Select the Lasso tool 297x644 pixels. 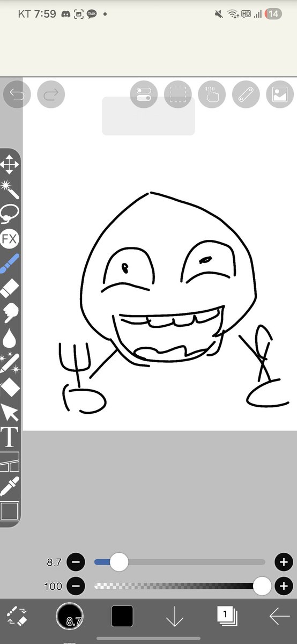10,214
